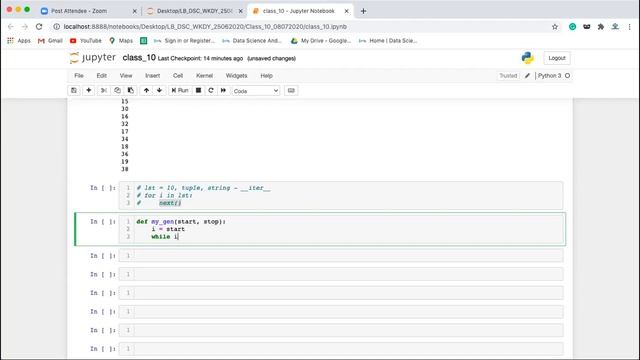Go forward in browser history
The width and height of the screenshot is (640, 360).
pyautogui.click(x=24, y=27)
